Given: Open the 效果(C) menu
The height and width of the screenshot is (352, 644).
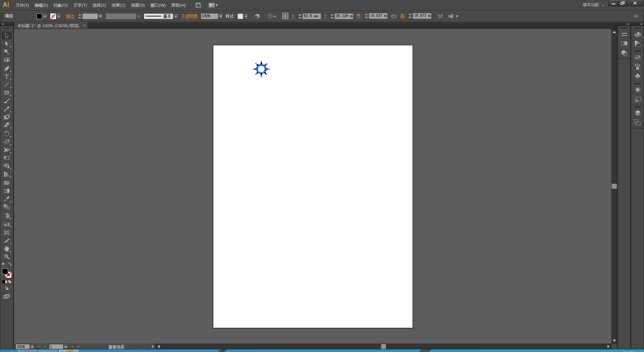Looking at the screenshot, I should (118, 5).
